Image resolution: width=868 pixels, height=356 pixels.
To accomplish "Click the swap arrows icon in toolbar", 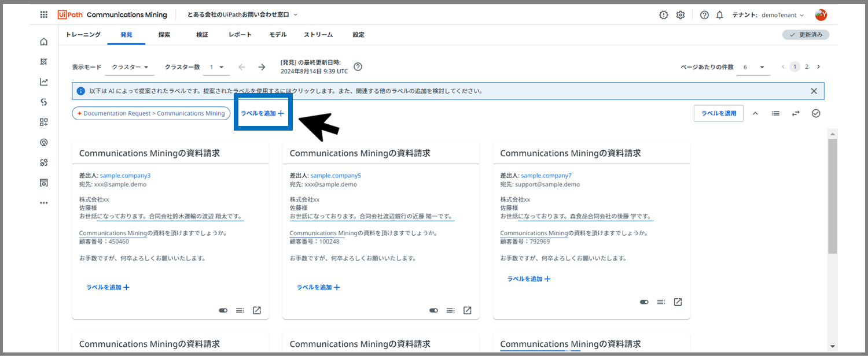I will pos(796,113).
